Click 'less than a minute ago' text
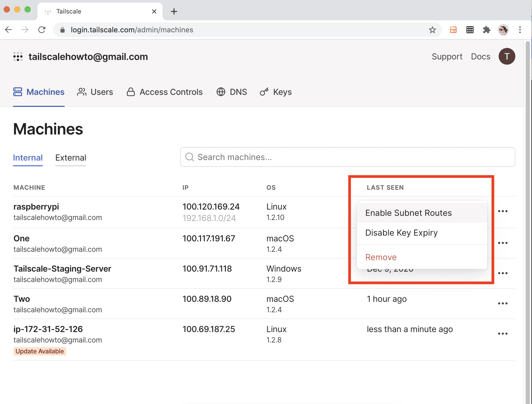The width and height of the screenshot is (532, 404). [x=410, y=329]
